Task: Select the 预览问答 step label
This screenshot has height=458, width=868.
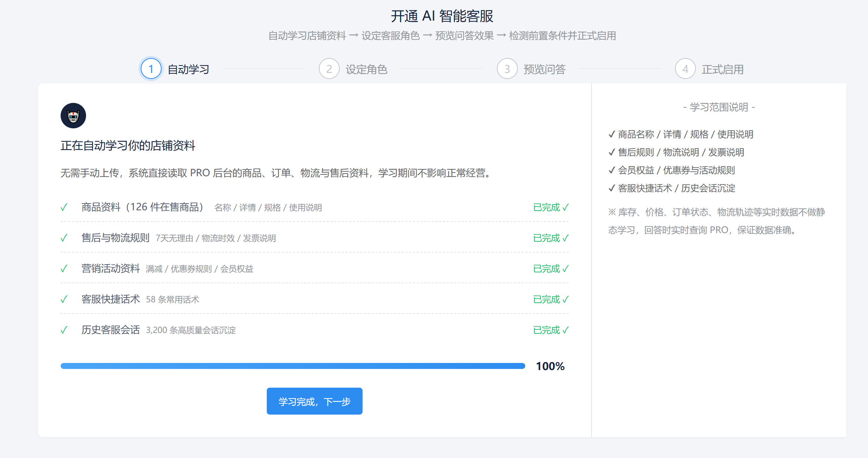Action: pos(545,69)
